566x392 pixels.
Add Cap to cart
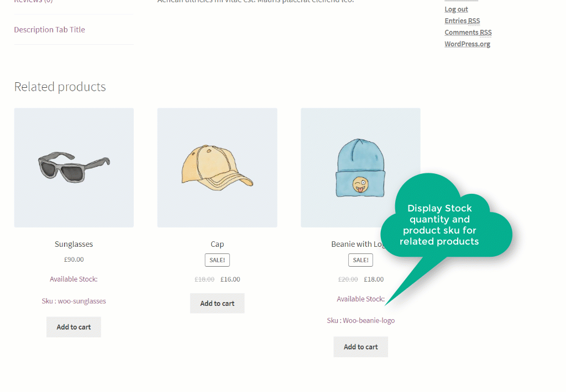[217, 303]
